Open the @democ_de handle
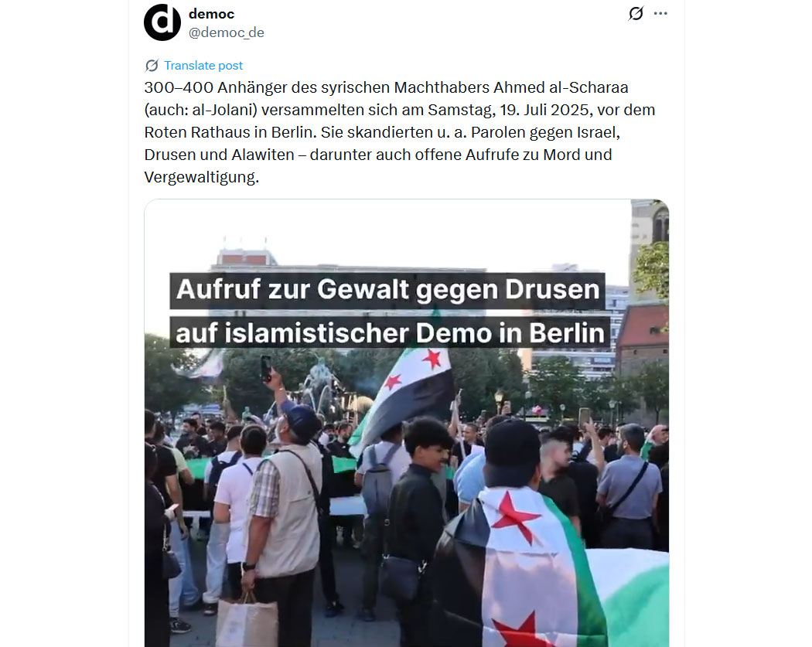812x647 pixels. 227,32
